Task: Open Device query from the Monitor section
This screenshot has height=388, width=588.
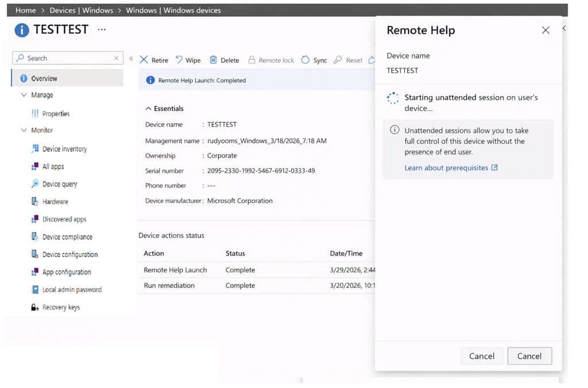Action: [x=59, y=184]
